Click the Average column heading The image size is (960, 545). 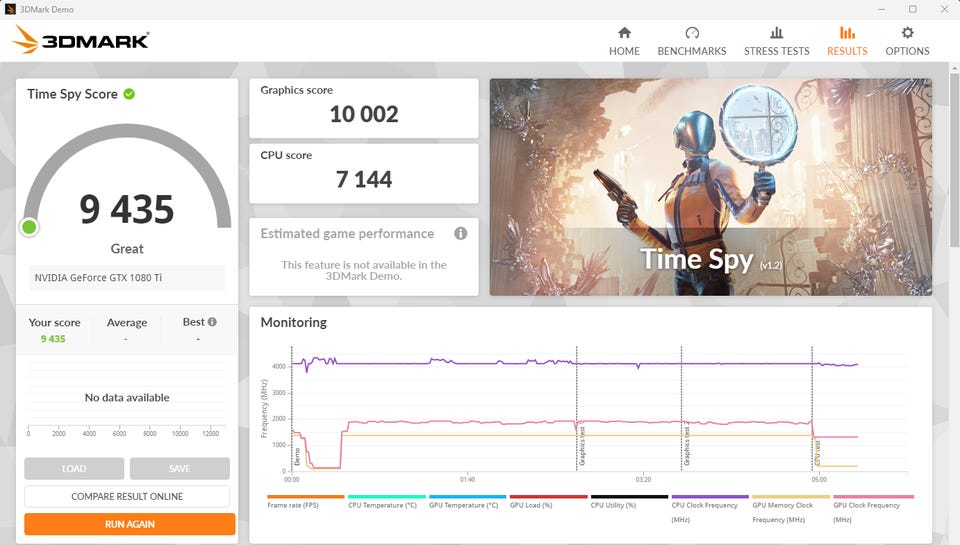tap(127, 322)
